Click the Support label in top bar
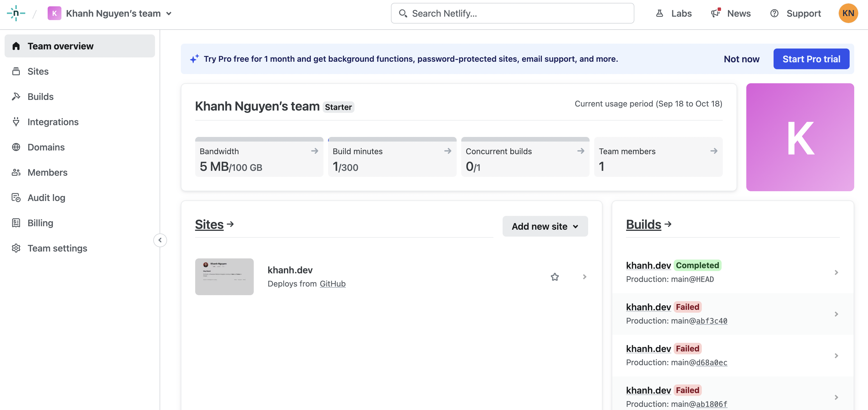This screenshot has height=410, width=868. (804, 13)
